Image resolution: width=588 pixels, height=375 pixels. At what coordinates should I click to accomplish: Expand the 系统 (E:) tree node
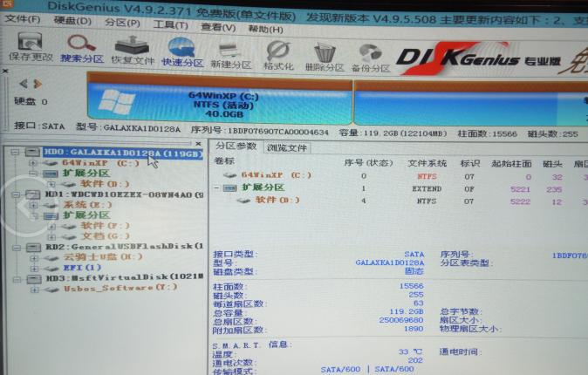click(x=34, y=205)
